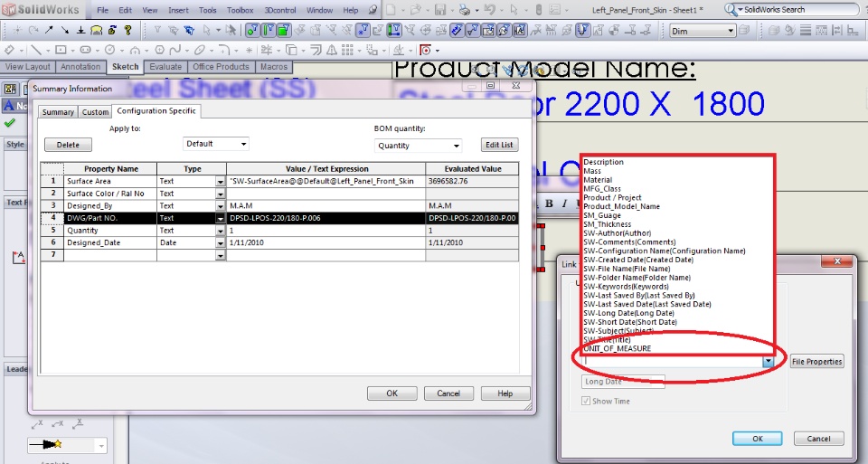The image size is (868, 464).
Task: Select the Circle sketch tool
Action: click(110, 50)
